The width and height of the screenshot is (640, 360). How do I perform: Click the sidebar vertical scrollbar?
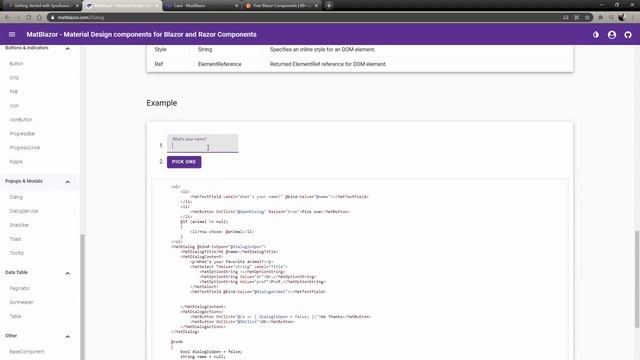[x=82, y=297]
